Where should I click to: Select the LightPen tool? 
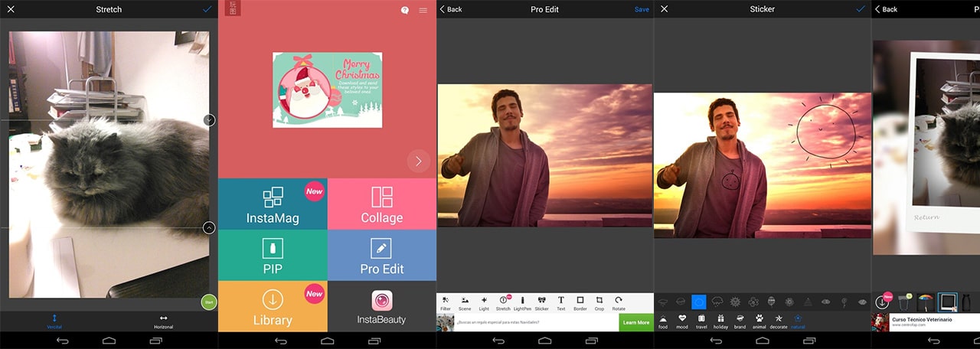[523, 303]
